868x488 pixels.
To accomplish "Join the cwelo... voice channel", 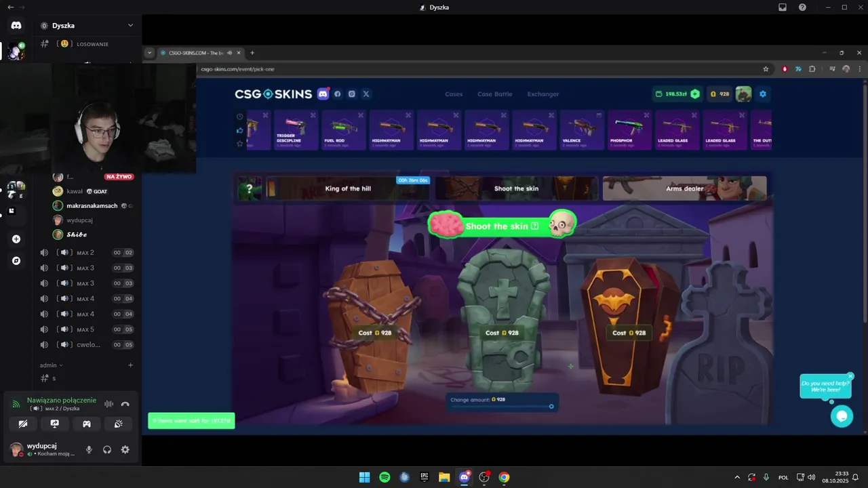I will tap(87, 344).
